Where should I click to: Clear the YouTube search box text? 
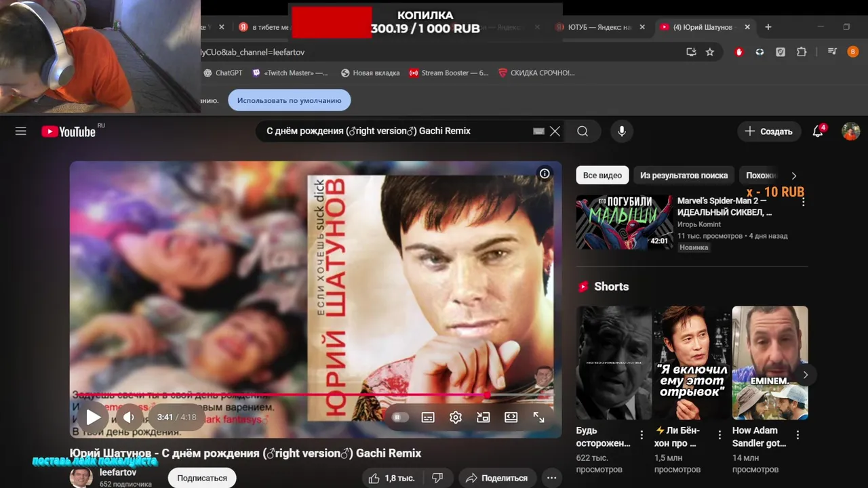tap(555, 131)
